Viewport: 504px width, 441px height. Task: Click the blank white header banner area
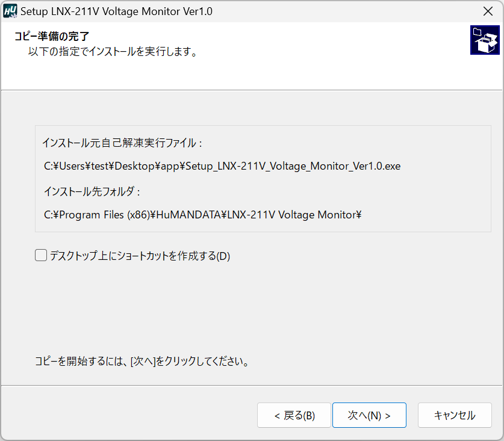[331, 66]
